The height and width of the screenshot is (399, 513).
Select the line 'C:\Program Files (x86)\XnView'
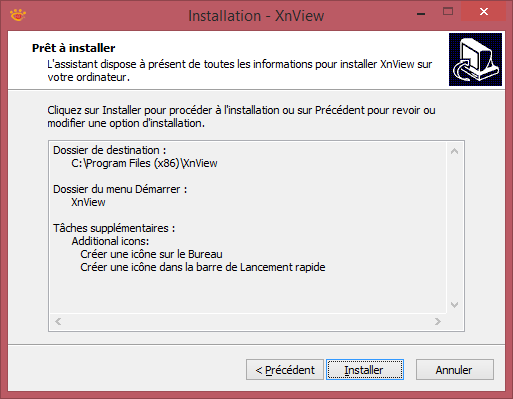click(x=144, y=163)
